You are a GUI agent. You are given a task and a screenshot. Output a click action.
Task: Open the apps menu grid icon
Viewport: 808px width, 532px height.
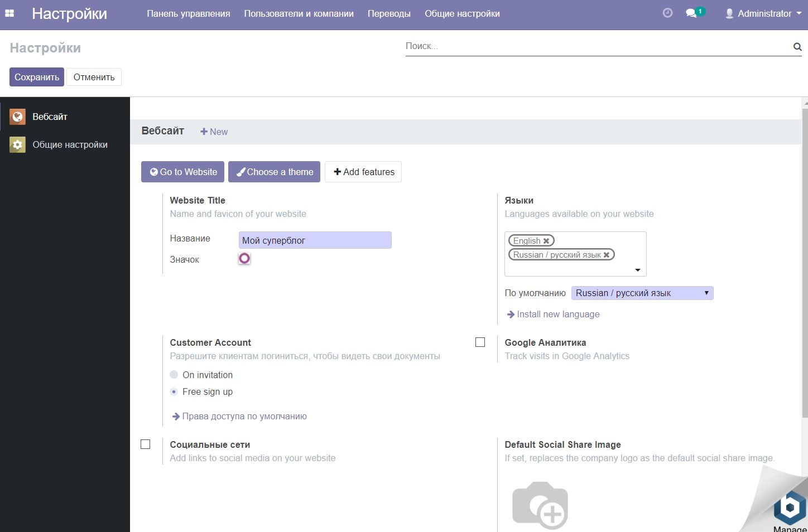click(x=9, y=13)
